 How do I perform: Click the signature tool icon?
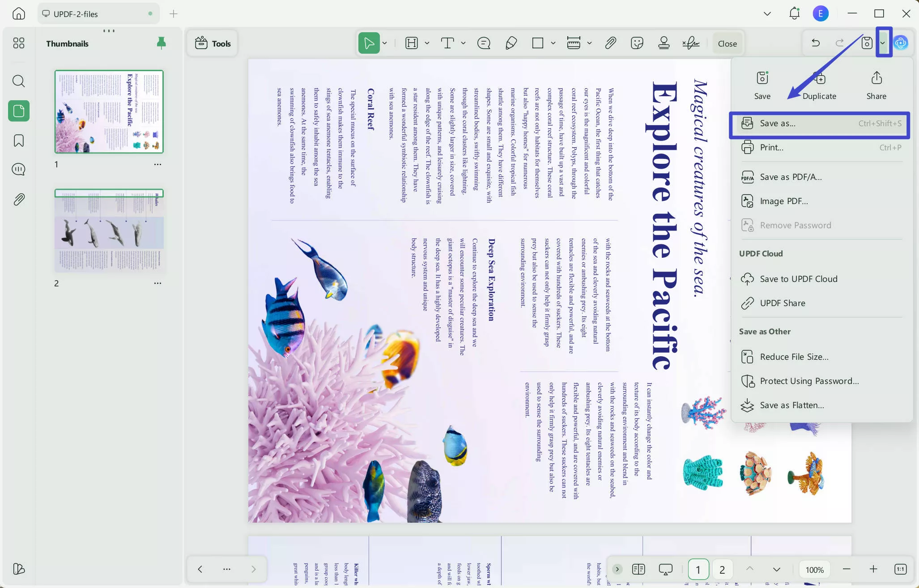pyautogui.click(x=691, y=43)
